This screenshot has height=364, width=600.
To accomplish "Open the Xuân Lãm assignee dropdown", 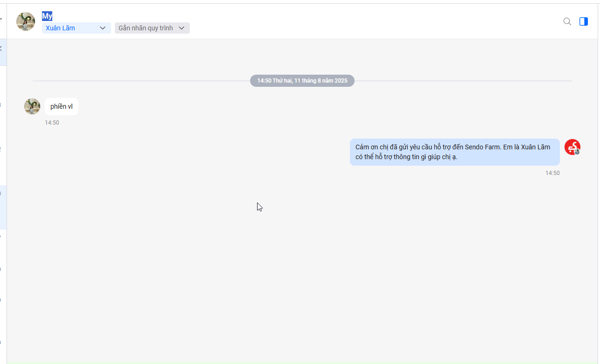I will 77,28.
